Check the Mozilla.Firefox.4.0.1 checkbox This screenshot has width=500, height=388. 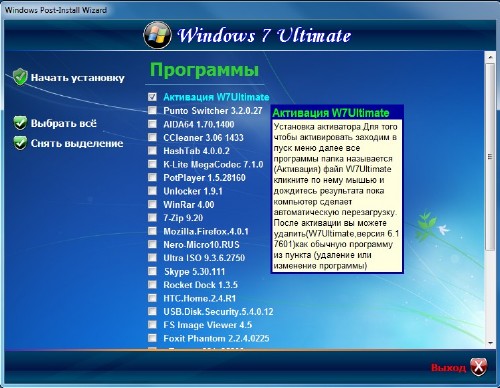tap(152, 231)
